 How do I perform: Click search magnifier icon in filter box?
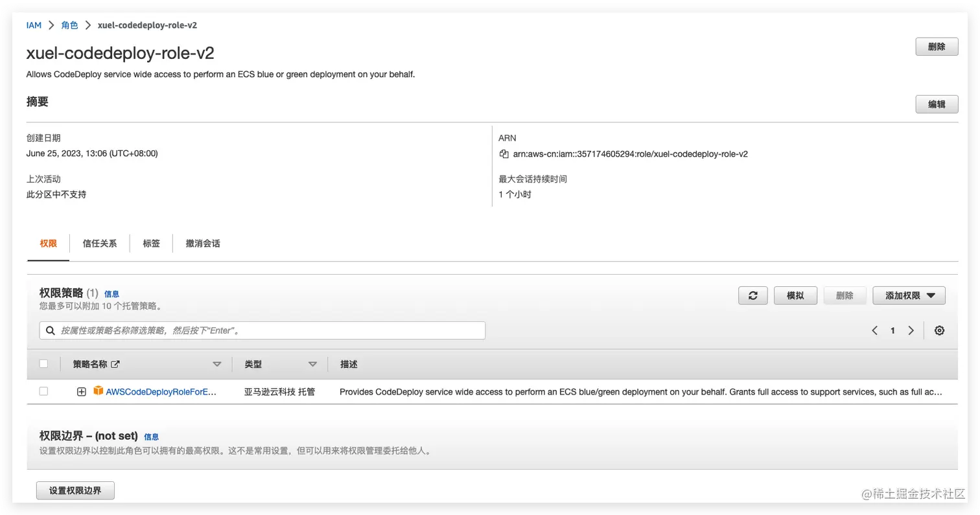point(51,330)
